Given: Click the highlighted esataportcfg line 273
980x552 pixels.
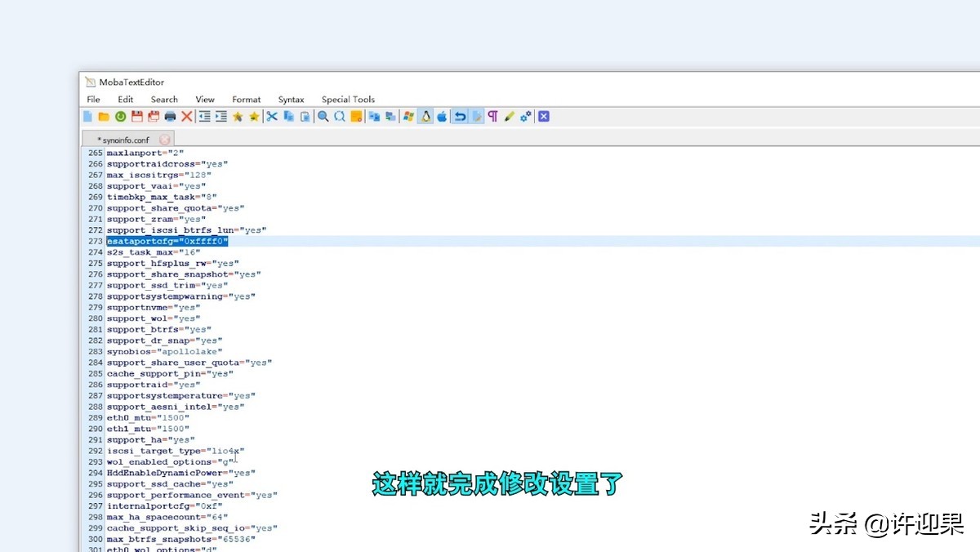Looking at the screenshot, I should pyautogui.click(x=167, y=242).
